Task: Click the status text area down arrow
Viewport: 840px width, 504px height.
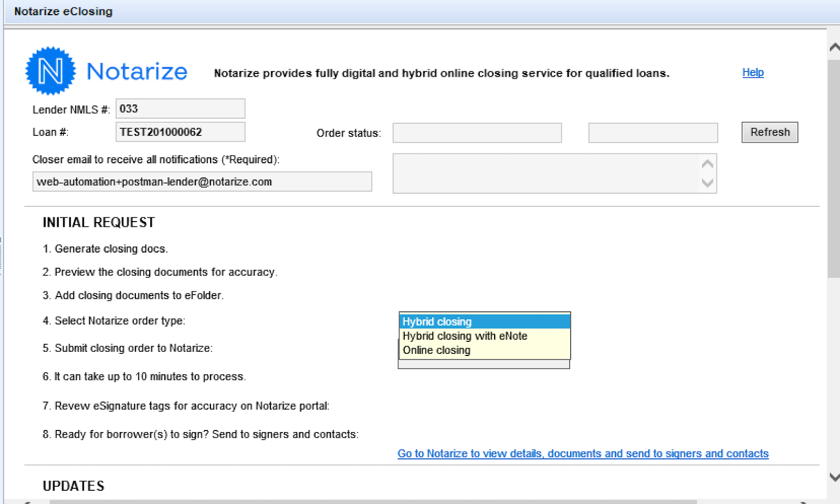Action: [707, 183]
